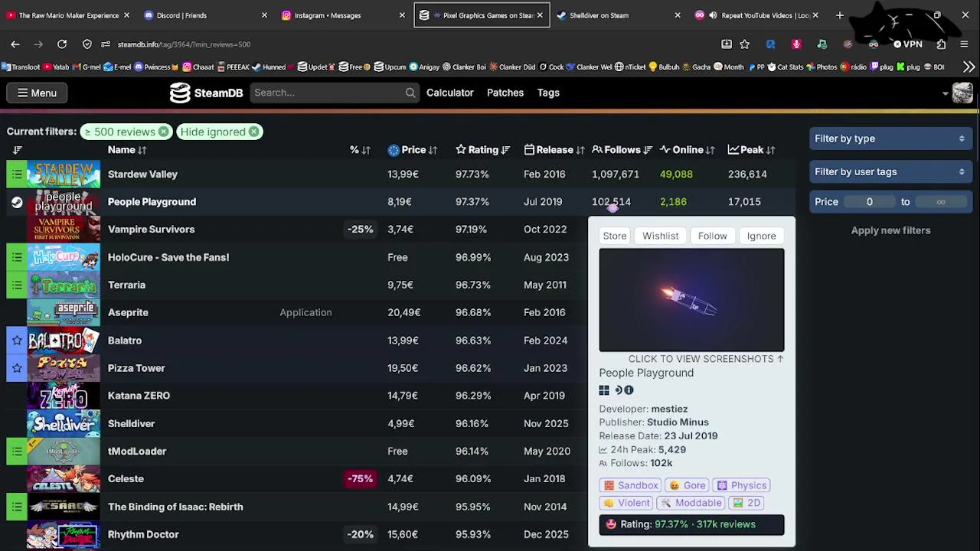Click the green list icon beside HoloCure

tap(17, 257)
